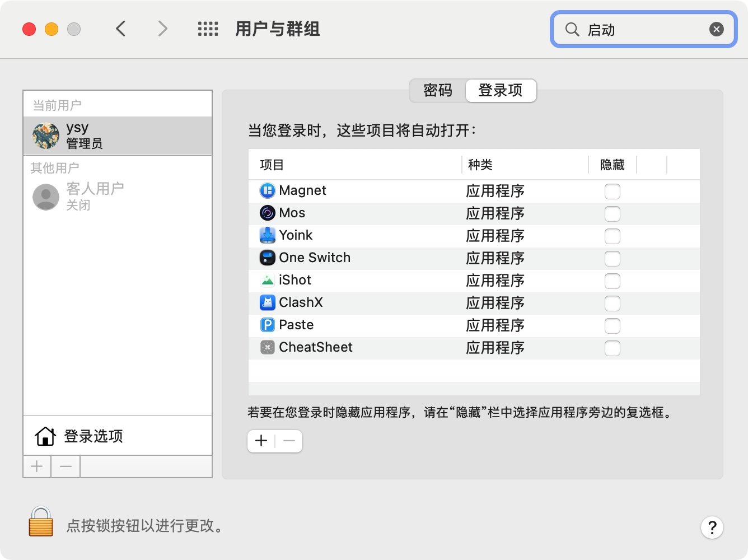Clear the search field text
Image resolution: width=748 pixels, height=560 pixels.
[x=716, y=30]
